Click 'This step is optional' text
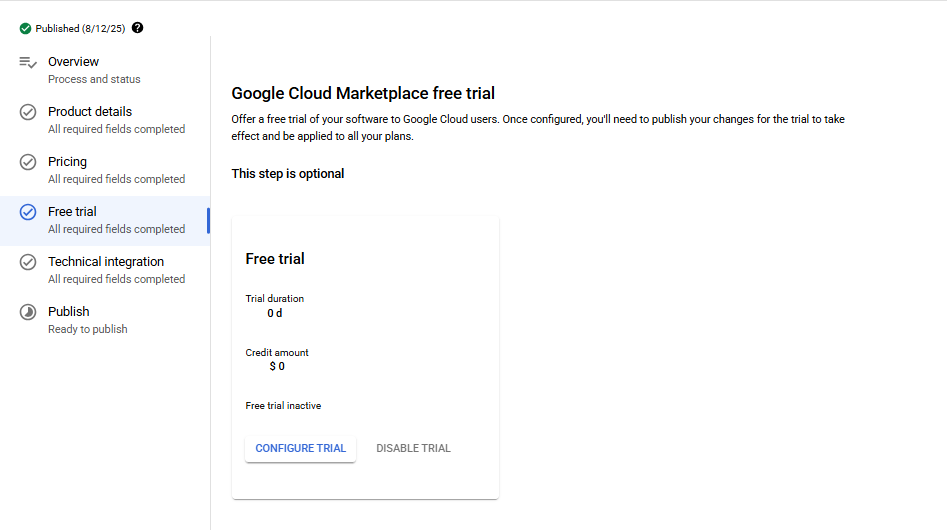 [x=287, y=174]
